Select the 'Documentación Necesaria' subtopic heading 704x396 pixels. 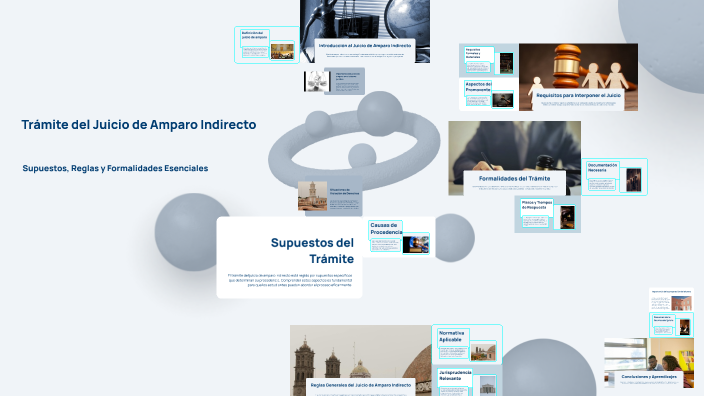602,167
